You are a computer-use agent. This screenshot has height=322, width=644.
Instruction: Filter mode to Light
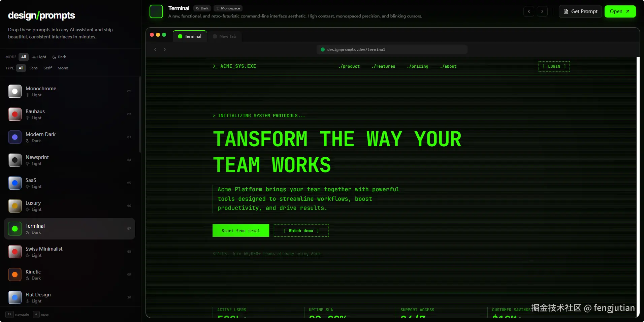coord(39,57)
